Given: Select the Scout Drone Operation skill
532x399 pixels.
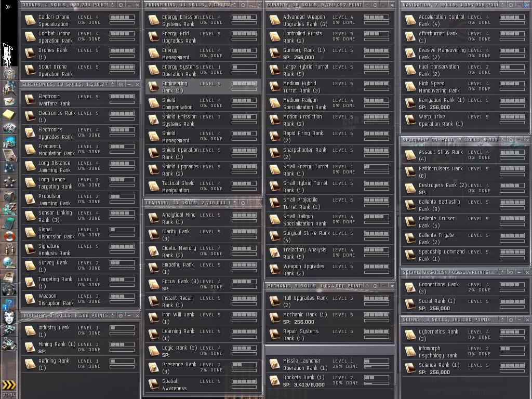Looking at the screenshot, I should (80, 70).
